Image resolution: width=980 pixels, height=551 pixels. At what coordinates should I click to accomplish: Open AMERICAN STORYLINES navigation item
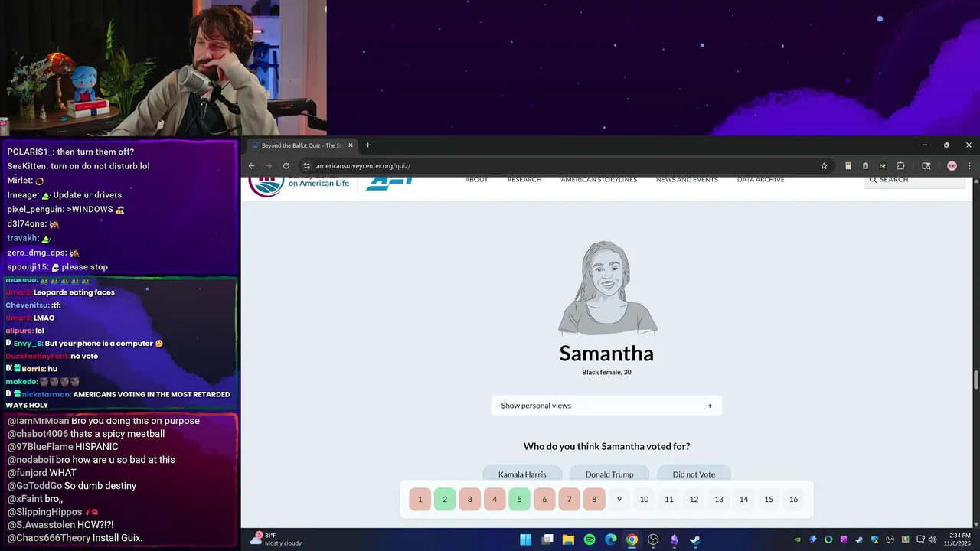point(599,179)
